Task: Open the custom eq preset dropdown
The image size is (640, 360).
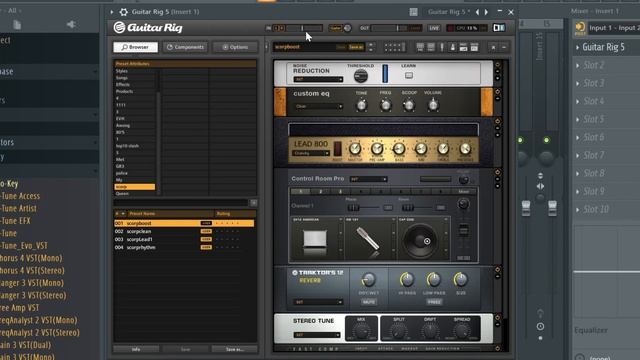Action: (319, 107)
